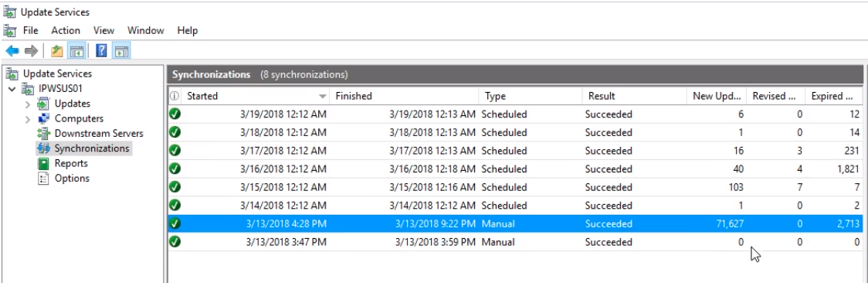Open the Window menu
The height and width of the screenshot is (283, 868).
pyautogui.click(x=146, y=30)
